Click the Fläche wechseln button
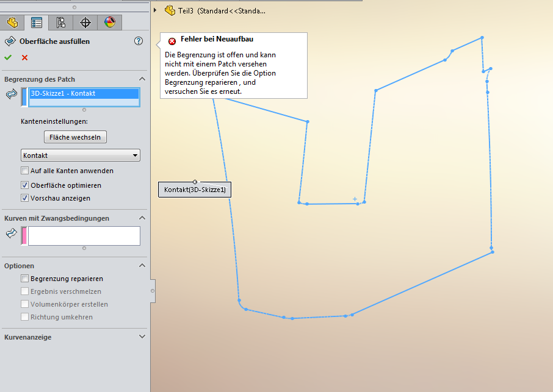 pyautogui.click(x=75, y=137)
